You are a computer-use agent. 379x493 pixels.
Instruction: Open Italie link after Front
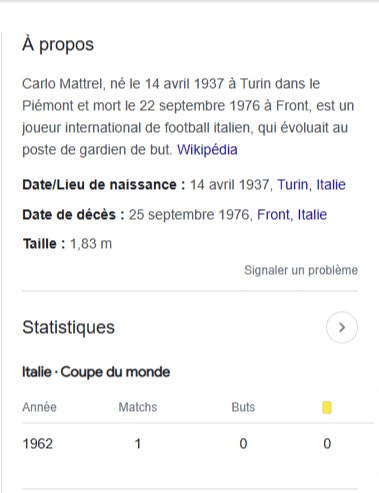click(x=312, y=214)
